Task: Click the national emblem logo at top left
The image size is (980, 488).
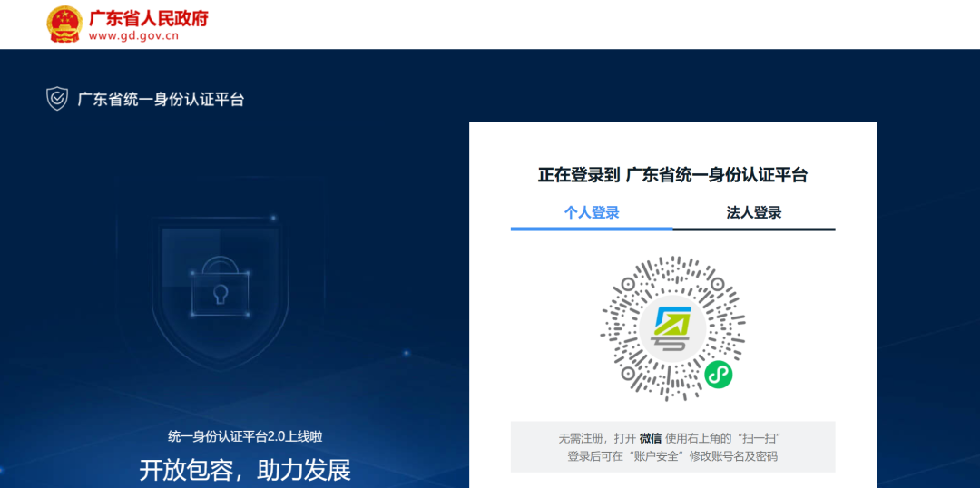Action: tap(64, 24)
